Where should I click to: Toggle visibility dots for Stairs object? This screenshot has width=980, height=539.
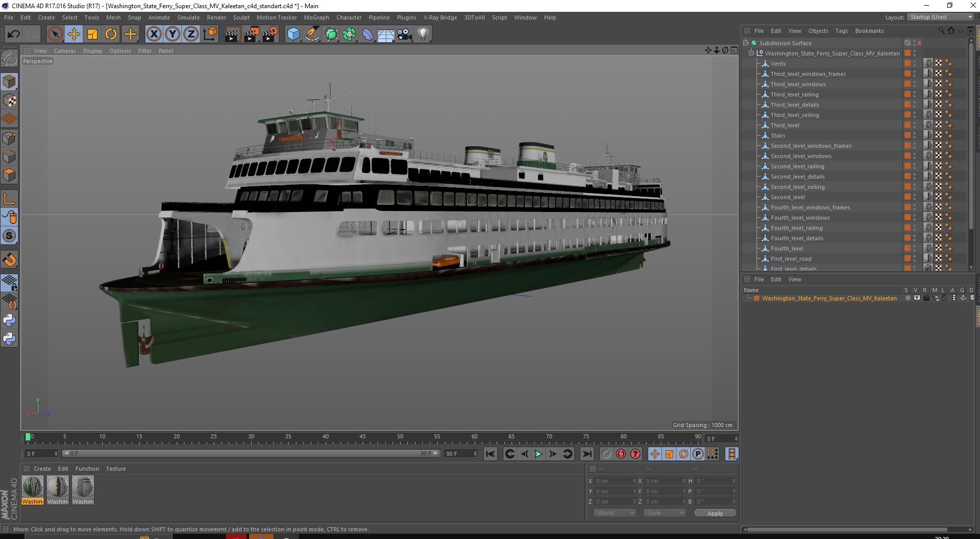[x=915, y=136]
